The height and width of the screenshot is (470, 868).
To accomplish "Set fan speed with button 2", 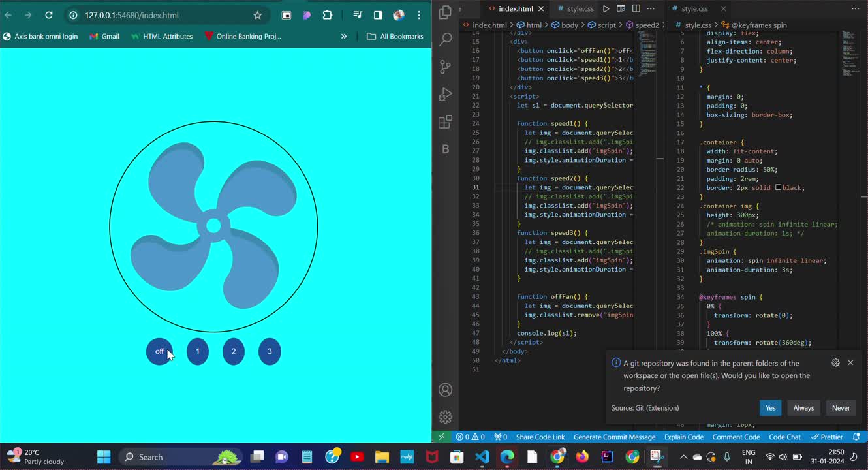I will tap(234, 351).
